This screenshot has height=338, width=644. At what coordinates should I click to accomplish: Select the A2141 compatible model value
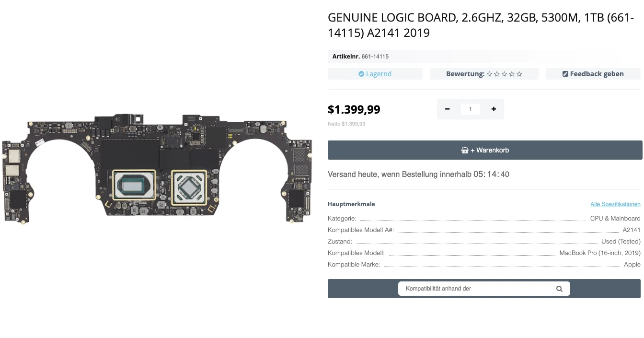pos(631,230)
